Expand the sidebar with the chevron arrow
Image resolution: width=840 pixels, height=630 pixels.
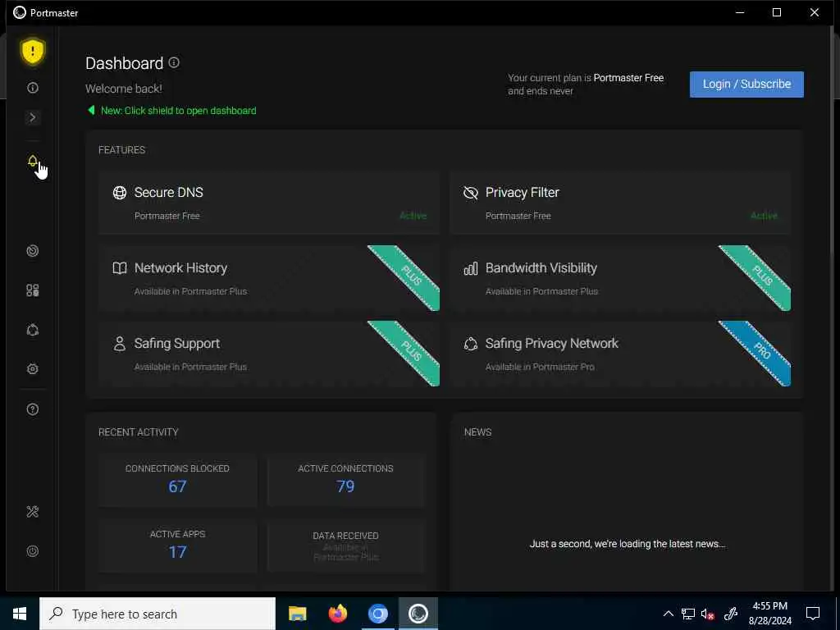click(x=33, y=117)
